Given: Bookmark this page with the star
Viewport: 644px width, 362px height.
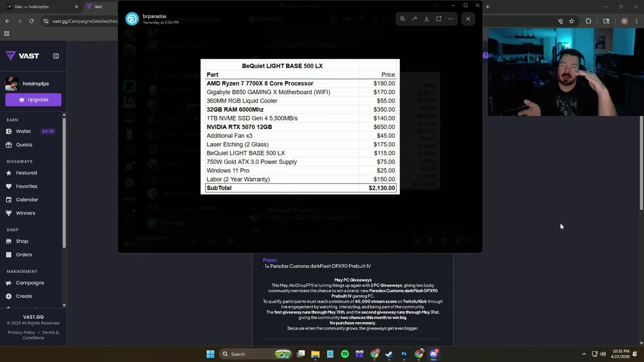Looking at the screenshot, I should tap(572, 21).
